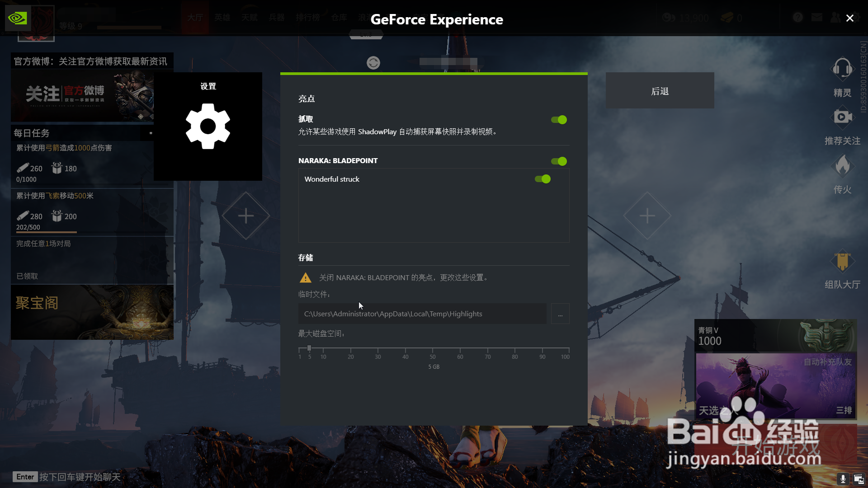This screenshot has width=868, height=488.
Task: Click the storage warning triangle icon
Action: [306, 277]
